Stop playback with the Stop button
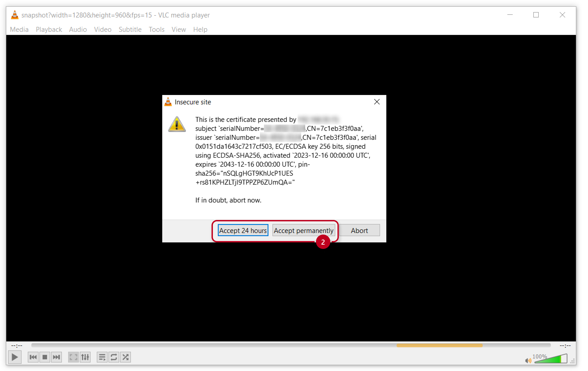 click(45, 357)
